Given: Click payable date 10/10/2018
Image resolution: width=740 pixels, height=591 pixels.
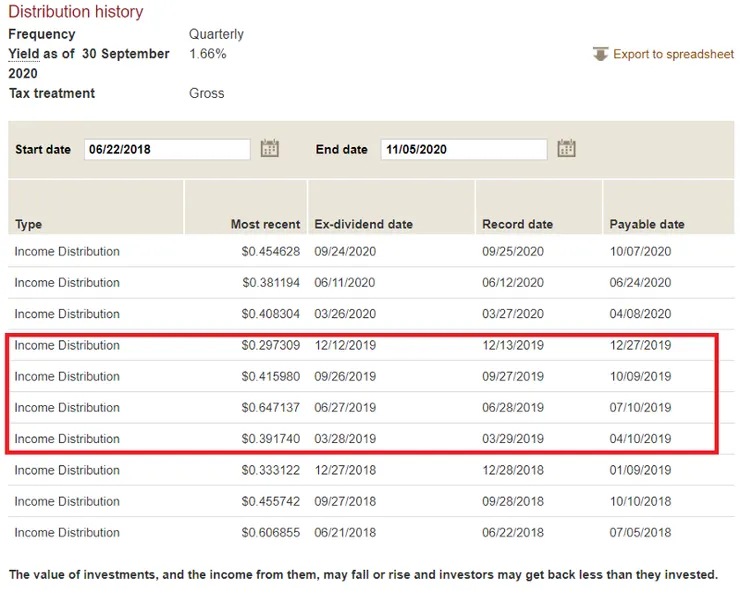Looking at the screenshot, I should [640, 501].
